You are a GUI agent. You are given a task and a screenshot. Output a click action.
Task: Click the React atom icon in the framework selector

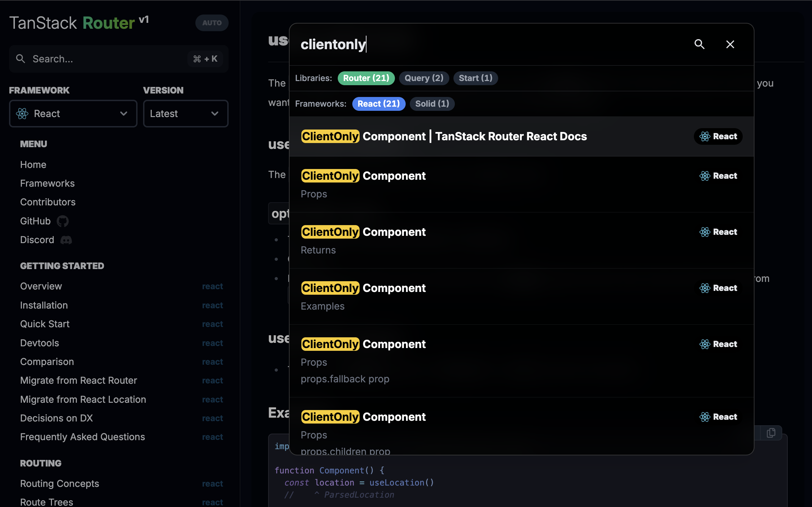click(x=22, y=114)
